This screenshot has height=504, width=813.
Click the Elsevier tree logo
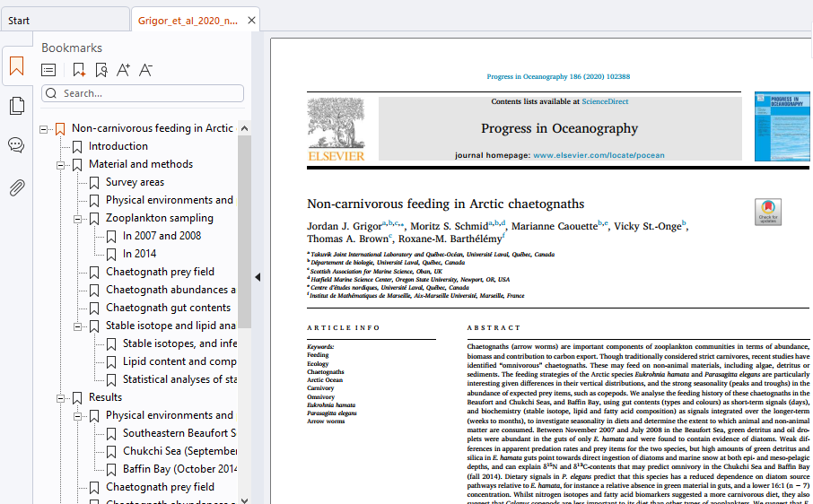pyautogui.click(x=336, y=129)
